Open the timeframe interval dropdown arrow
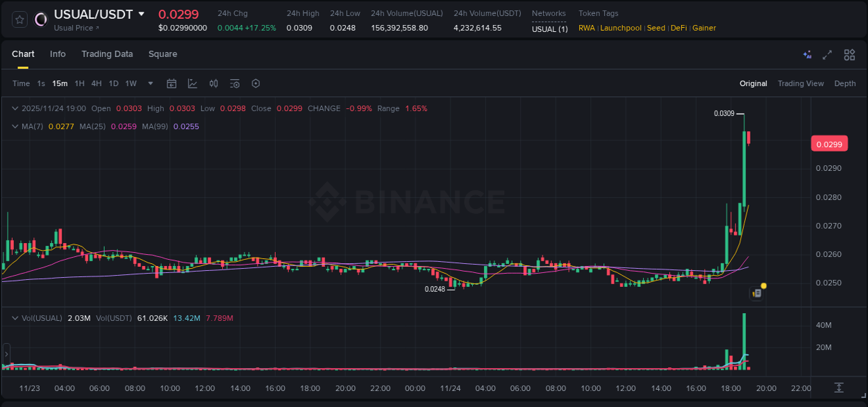Screen dimensions: 868x407 point(149,83)
